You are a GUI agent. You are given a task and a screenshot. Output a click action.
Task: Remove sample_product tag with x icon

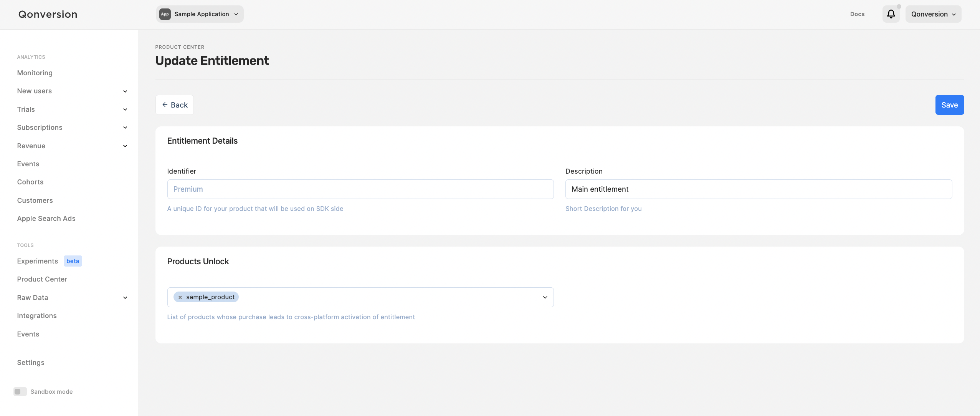pyautogui.click(x=180, y=297)
